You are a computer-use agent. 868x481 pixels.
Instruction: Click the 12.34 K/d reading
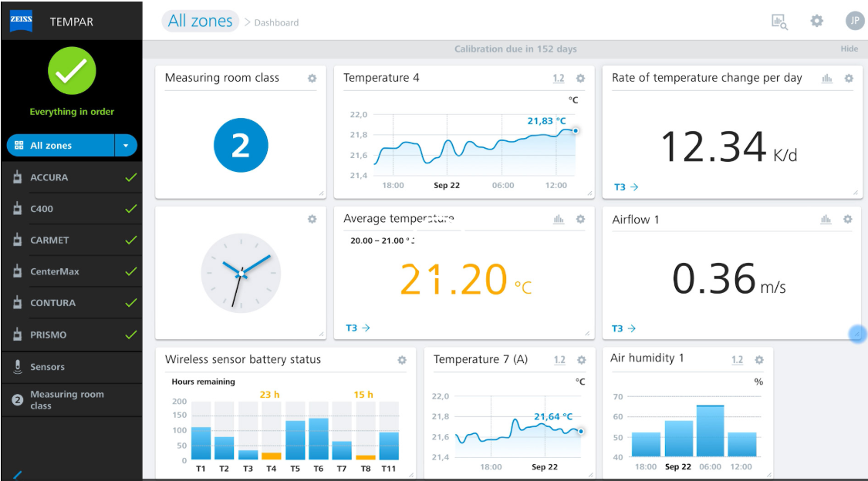click(729, 147)
